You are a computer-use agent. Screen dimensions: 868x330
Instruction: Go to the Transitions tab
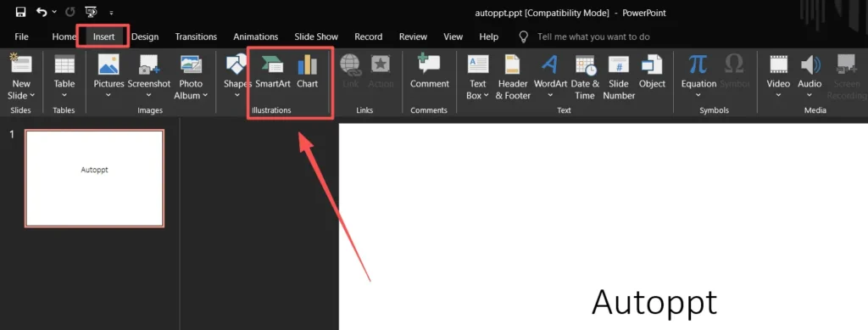point(196,36)
